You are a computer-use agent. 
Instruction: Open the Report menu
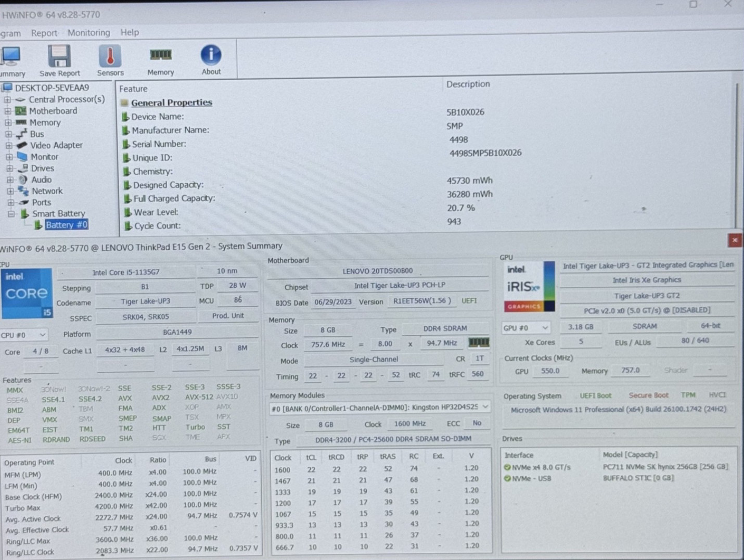coord(44,33)
